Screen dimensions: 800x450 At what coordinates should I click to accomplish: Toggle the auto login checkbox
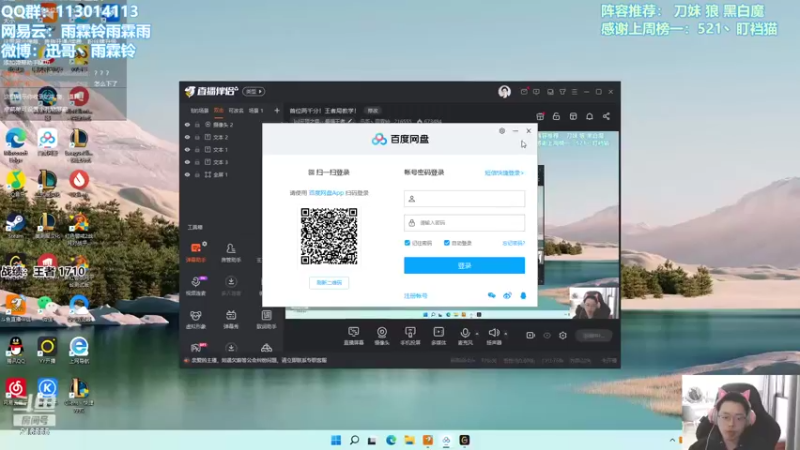coord(446,243)
